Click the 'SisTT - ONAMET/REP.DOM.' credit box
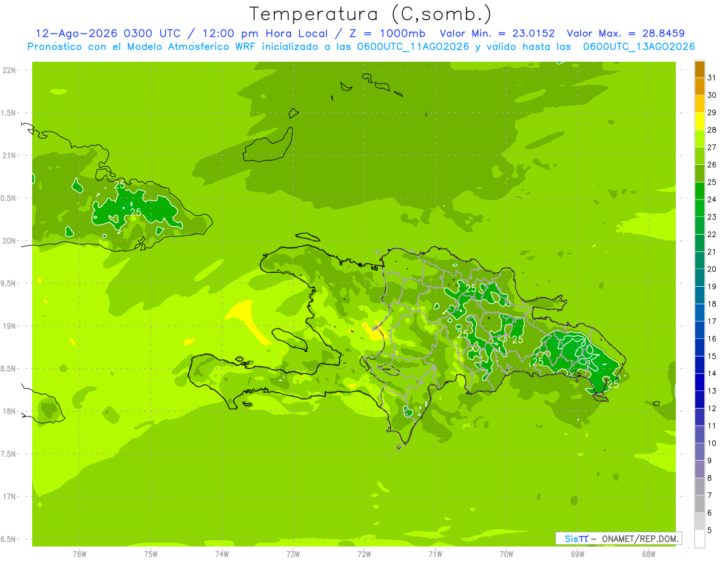Screen dimensions: 728x562 pos(618,538)
